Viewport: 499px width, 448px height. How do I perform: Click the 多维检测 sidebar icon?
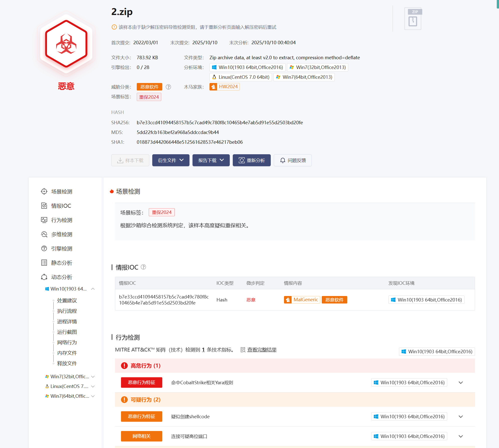tap(44, 234)
